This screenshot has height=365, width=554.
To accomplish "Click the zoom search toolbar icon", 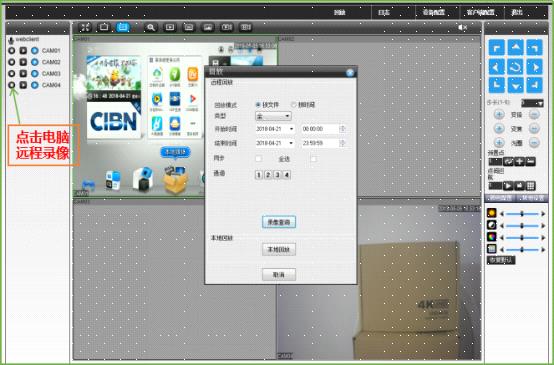I will [151, 27].
